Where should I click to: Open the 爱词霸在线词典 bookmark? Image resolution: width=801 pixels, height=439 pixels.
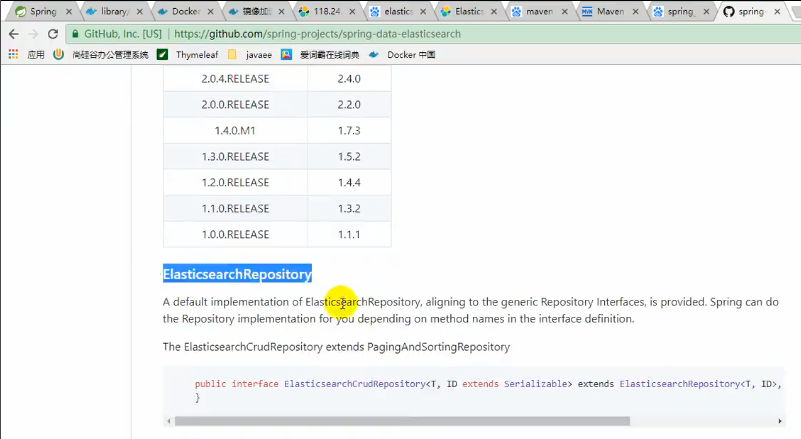320,54
